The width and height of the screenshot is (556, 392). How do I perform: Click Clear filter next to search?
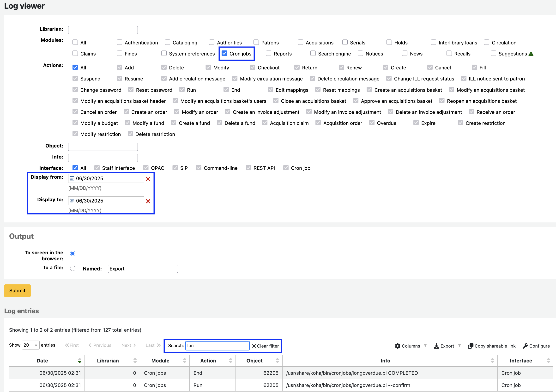(265, 346)
